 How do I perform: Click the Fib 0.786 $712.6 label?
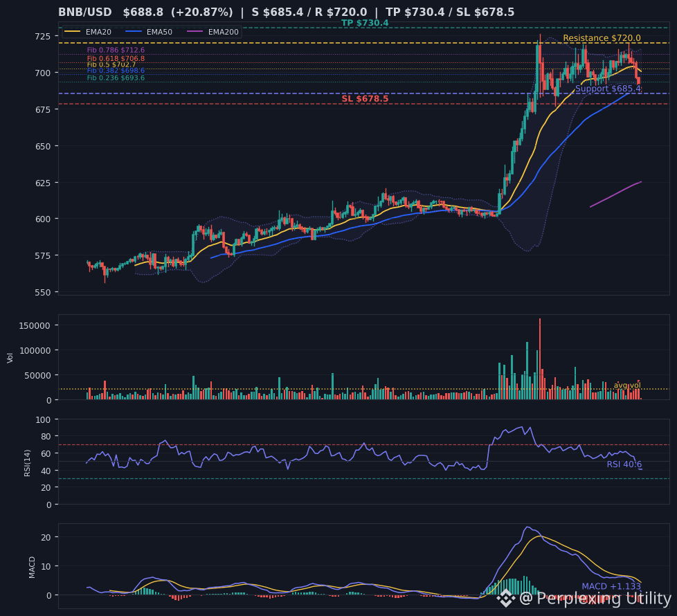tap(116, 51)
